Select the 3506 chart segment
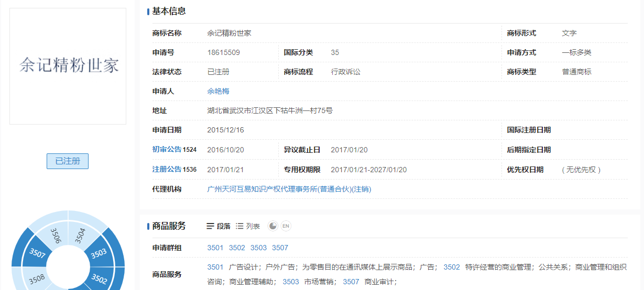This screenshot has width=644, height=290. [55, 236]
